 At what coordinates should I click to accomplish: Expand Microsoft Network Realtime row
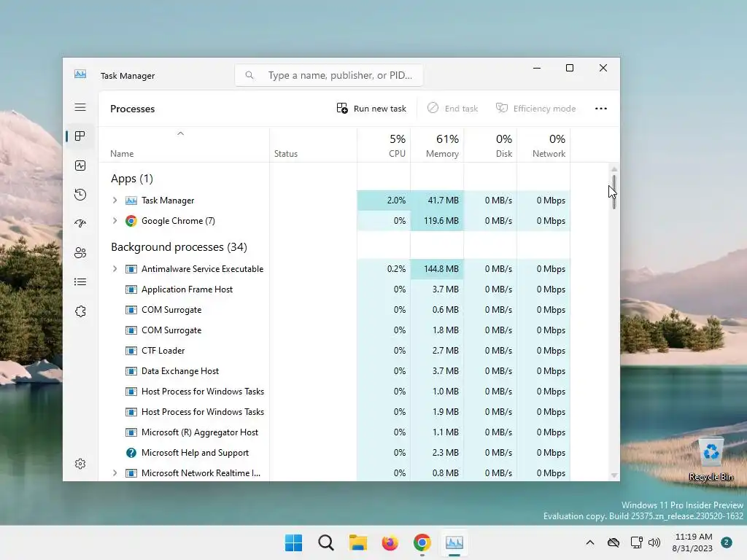pos(115,473)
